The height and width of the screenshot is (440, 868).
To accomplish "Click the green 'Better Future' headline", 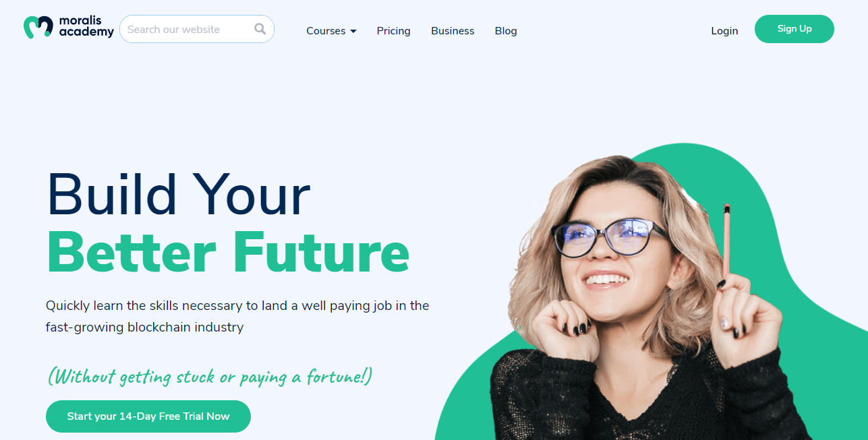I will (228, 252).
